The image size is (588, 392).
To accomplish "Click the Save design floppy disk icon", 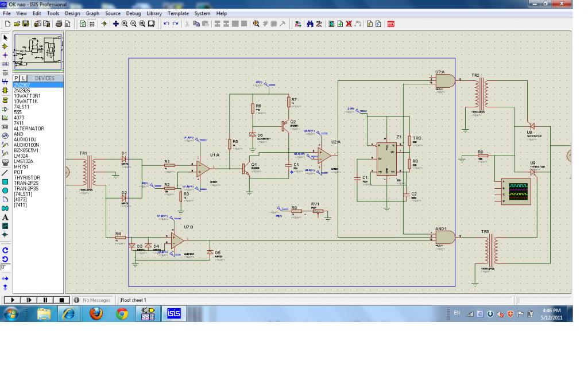I will pyautogui.click(x=26, y=24).
